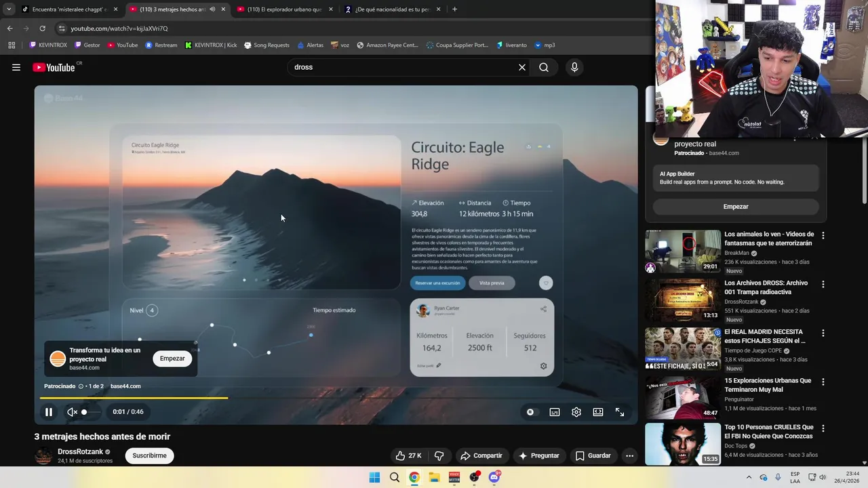Click Empezar in the sidebar ad
This screenshot has height=488, width=868.
click(736, 206)
